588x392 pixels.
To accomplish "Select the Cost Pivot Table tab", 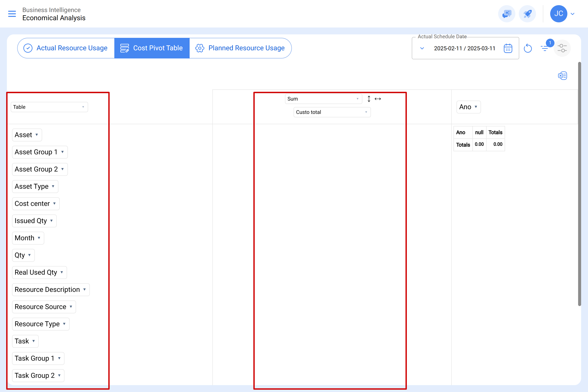I will tap(152, 48).
